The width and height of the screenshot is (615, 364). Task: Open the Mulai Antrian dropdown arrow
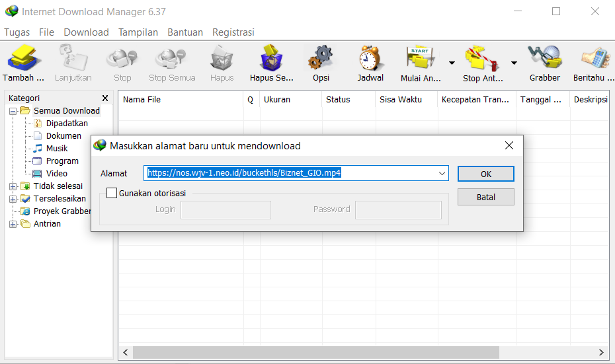click(452, 63)
